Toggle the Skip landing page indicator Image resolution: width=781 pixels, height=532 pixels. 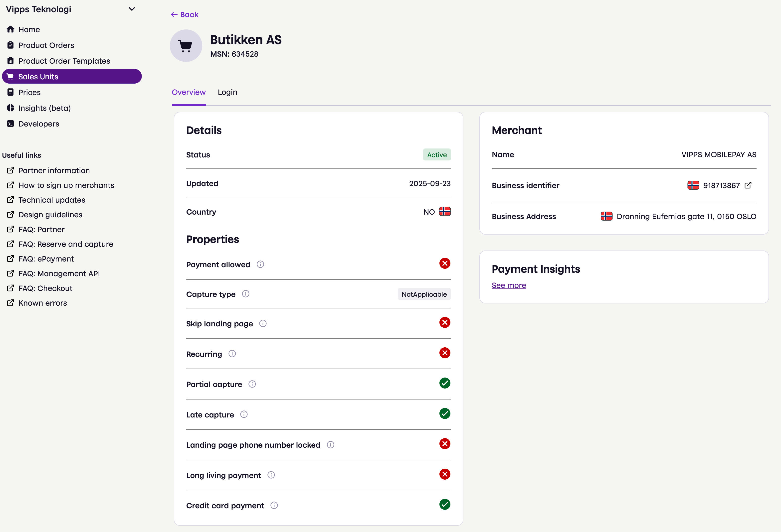pyautogui.click(x=445, y=322)
